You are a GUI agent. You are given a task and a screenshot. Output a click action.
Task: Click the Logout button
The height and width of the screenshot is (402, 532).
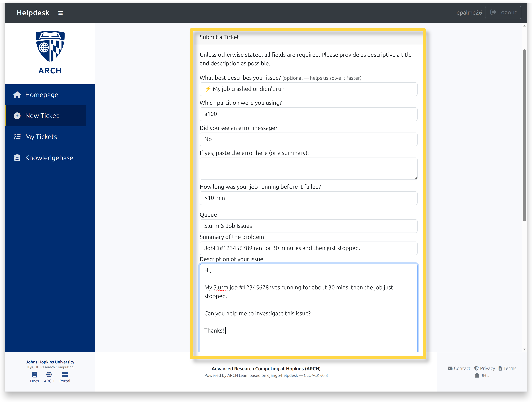coord(503,13)
